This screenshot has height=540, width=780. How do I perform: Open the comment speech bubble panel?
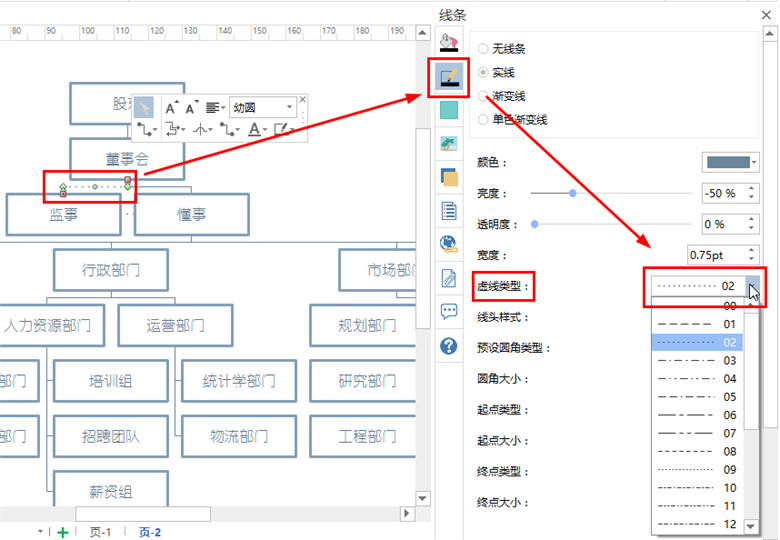point(449,311)
